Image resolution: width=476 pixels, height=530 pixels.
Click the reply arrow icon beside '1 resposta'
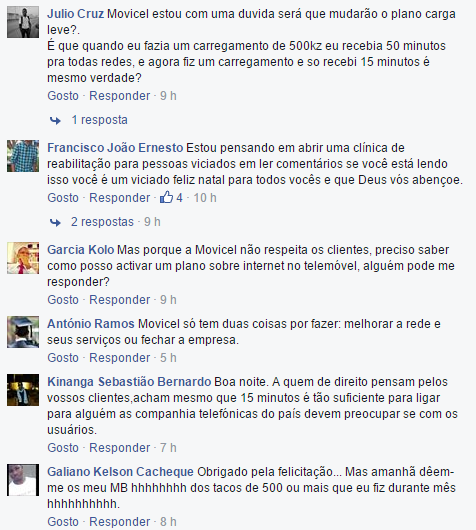click(55, 120)
